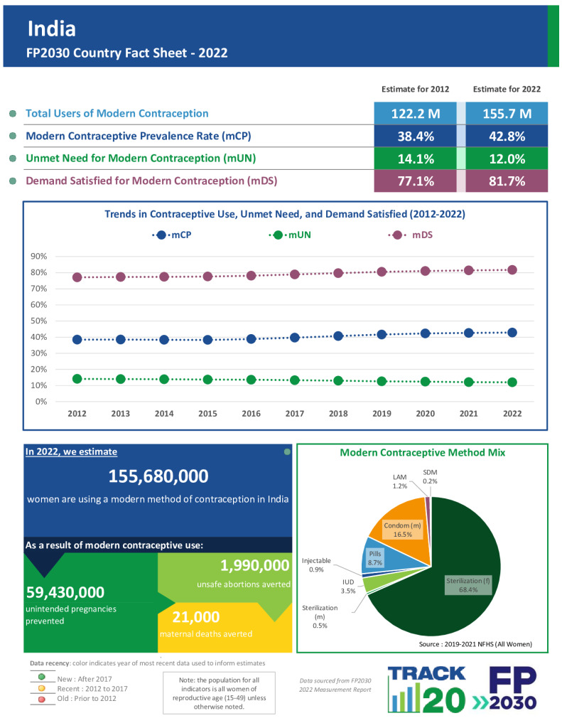Screen dimensions: 562x728
Task: Click 'Data sourced from FP2030 2022 Measurement Report'
Action: 335,685
